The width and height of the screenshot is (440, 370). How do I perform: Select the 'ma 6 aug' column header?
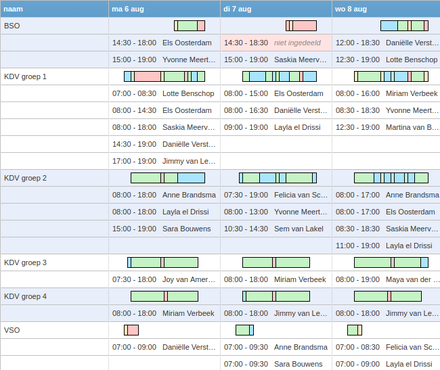[x=164, y=9]
